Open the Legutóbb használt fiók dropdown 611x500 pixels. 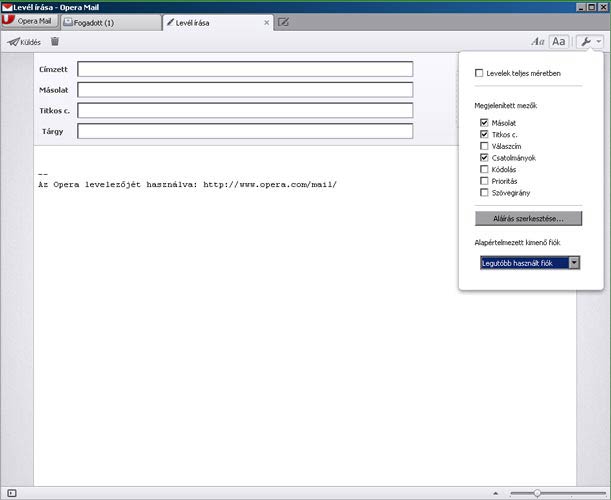(x=529, y=262)
